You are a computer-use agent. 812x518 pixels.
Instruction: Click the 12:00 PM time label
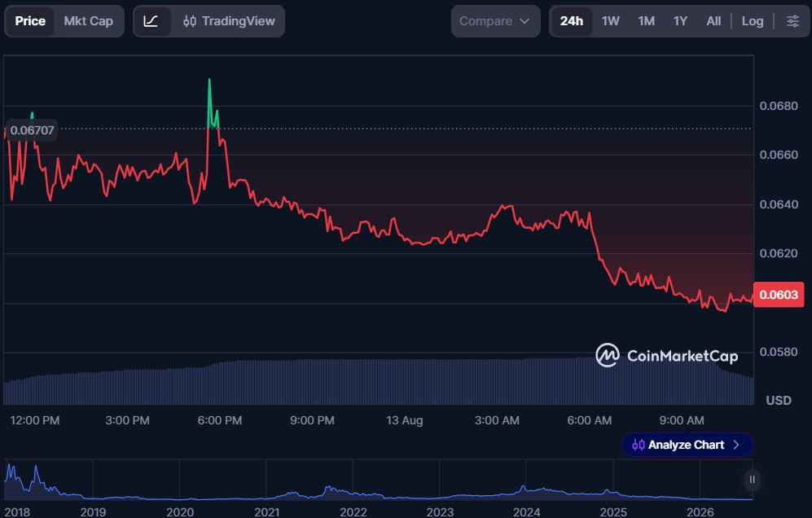pyautogui.click(x=35, y=420)
